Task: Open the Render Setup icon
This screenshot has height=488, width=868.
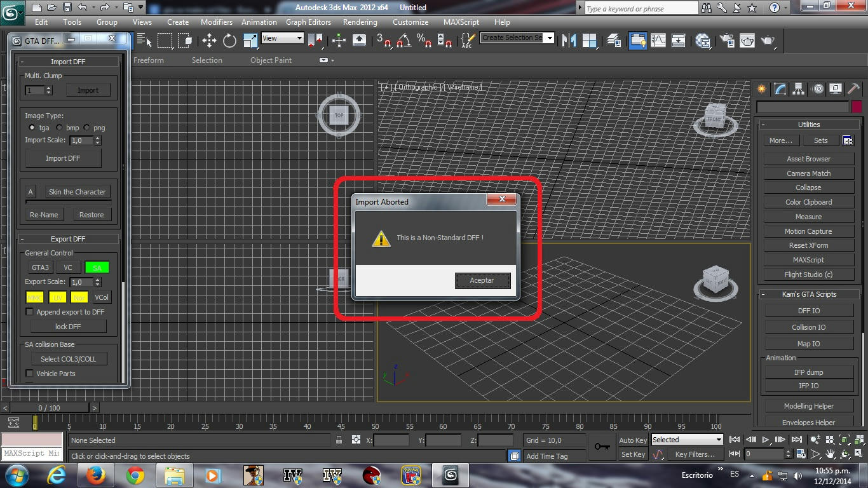Action: pos(728,40)
